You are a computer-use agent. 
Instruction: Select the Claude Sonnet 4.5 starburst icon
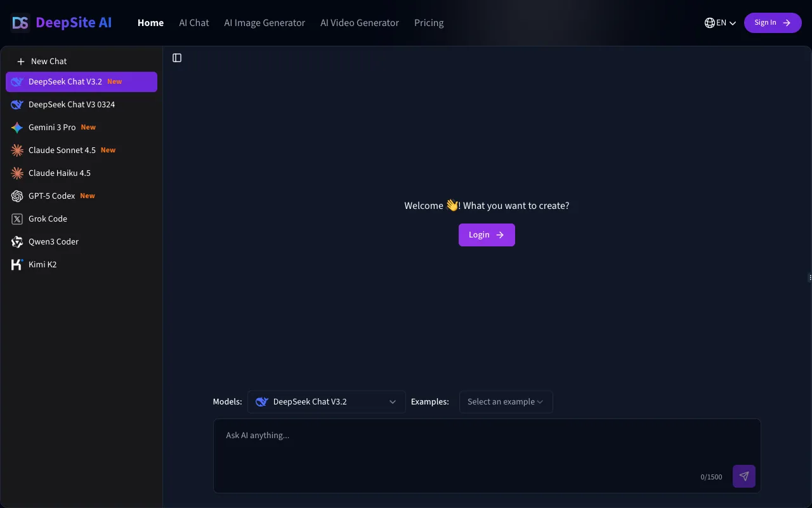tap(16, 150)
